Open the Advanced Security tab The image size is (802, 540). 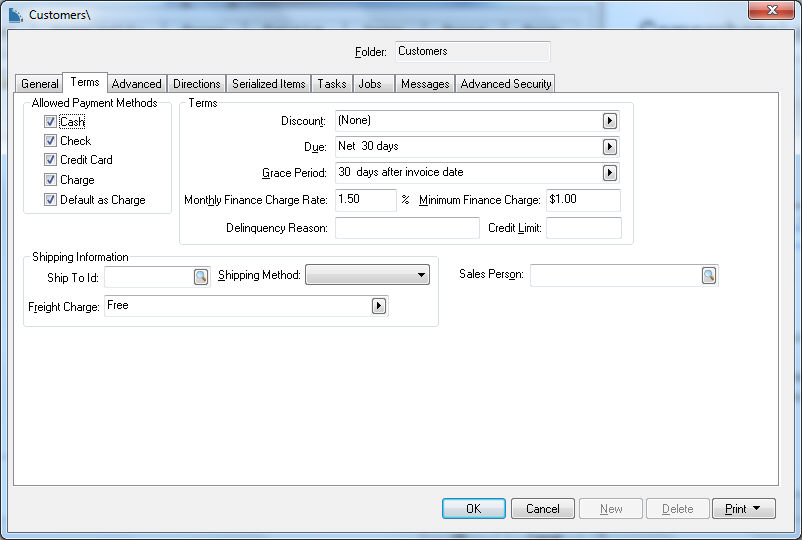point(505,84)
